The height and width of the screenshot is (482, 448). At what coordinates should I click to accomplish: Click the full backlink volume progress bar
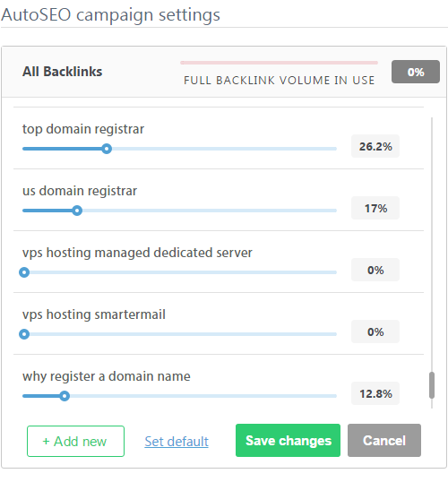coord(279,63)
